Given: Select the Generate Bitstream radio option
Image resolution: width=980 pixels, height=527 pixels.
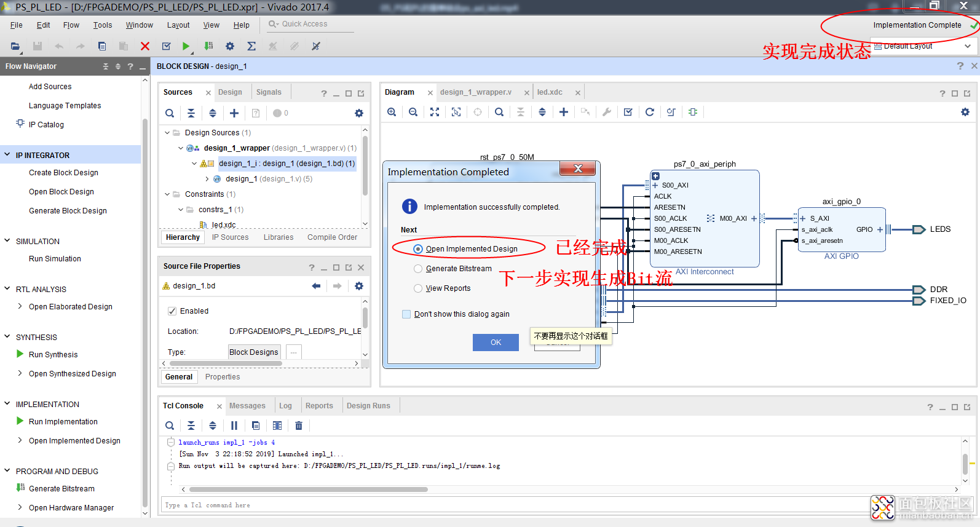Looking at the screenshot, I should tap(418, 269).
